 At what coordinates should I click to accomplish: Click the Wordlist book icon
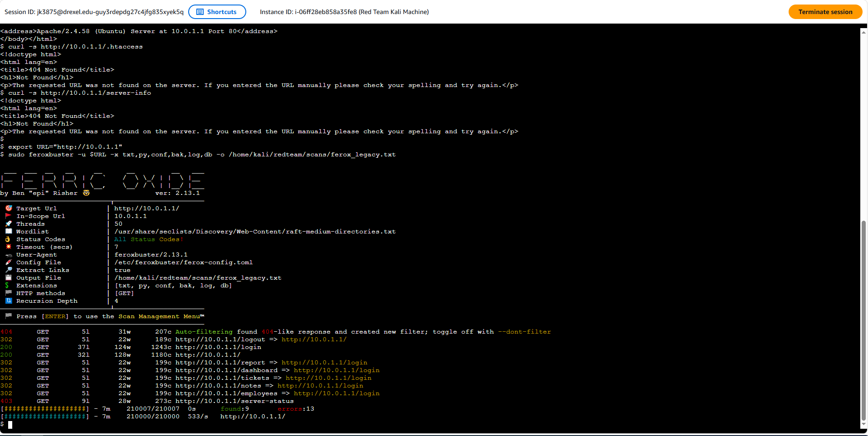pos(9,231)
